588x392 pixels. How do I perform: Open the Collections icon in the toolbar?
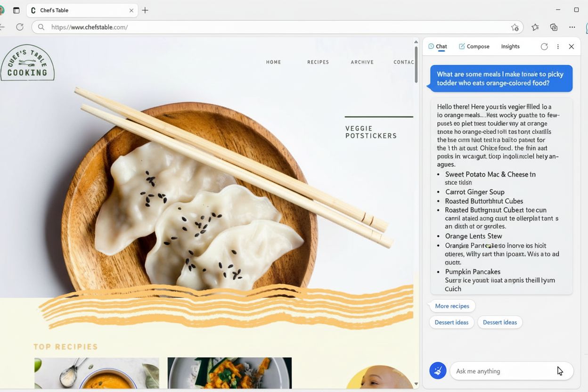coord(553,27)
